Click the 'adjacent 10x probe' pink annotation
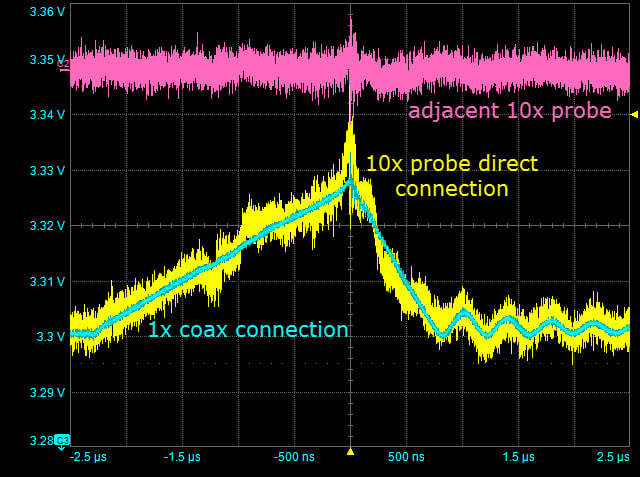 [x=509, y=112]
